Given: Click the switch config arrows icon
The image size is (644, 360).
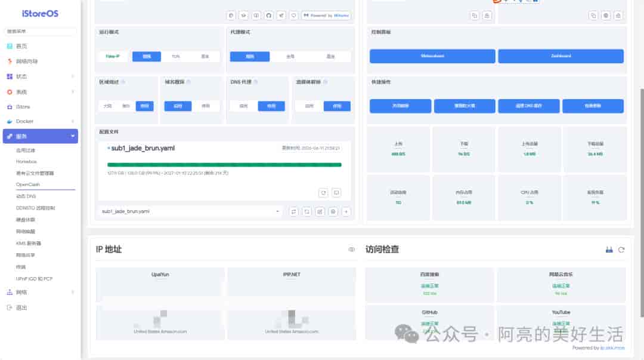Looking at the screenshot, I should [293, 211].
